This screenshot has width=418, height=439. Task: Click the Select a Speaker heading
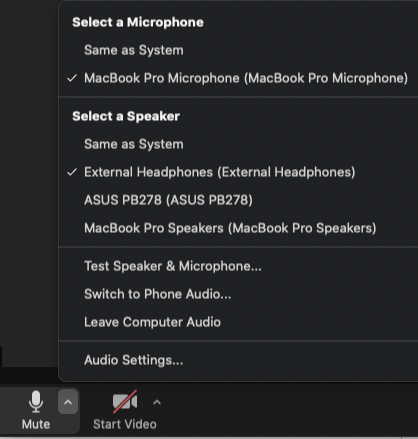point(126,116)
